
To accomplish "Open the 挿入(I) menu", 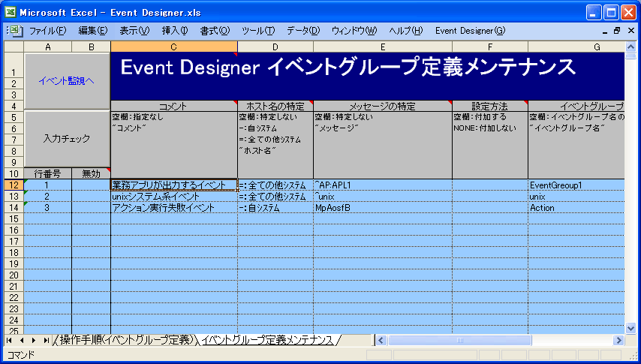I will (x=175, y=31).
